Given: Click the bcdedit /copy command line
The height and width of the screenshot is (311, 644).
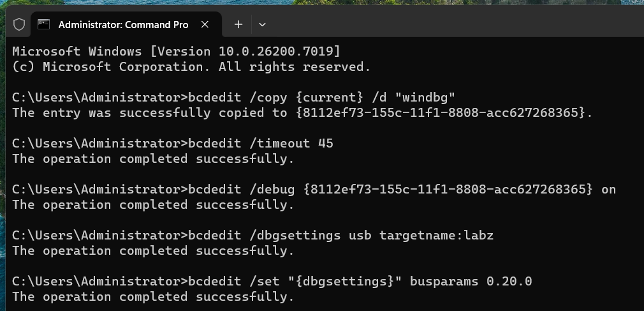Looking at the screenshot, I should [x=237, y=97].
